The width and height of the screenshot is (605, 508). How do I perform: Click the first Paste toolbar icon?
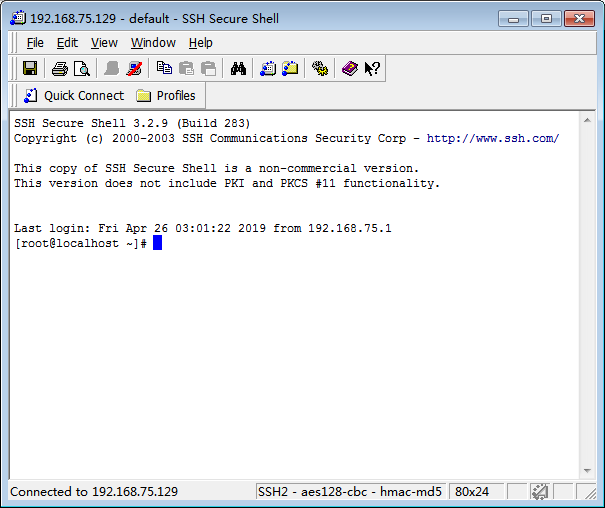[x=186, y=69]
